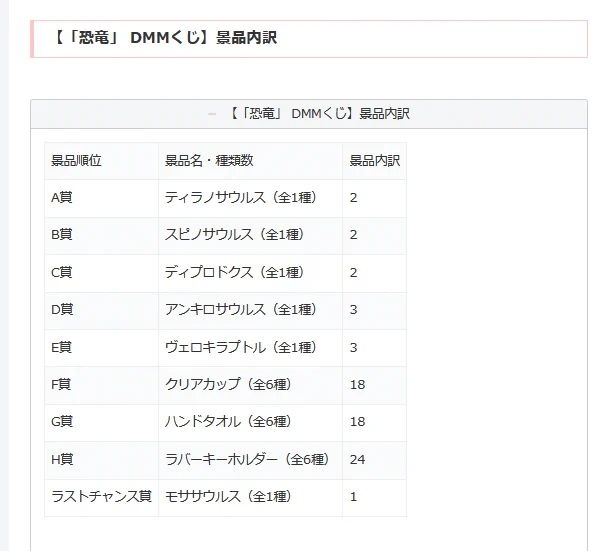Click the 景品内訳 column header in the table
This screenshot has width=599, height=551.
click(374, 161)
